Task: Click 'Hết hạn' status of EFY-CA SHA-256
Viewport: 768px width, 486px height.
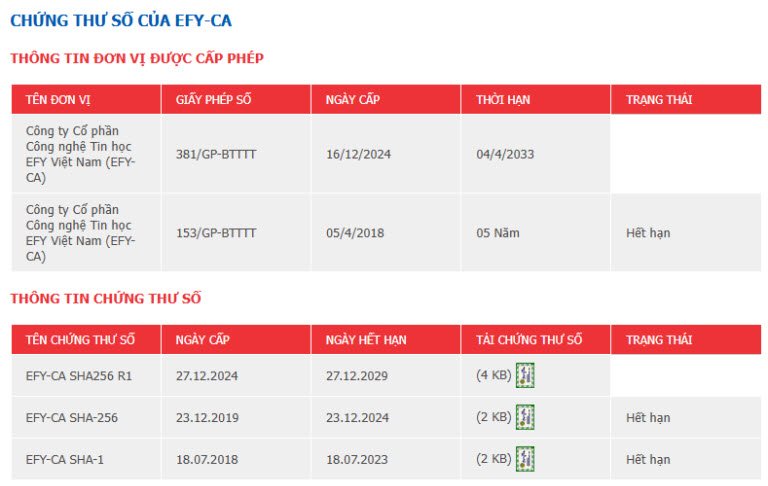Action: (648, 417)
